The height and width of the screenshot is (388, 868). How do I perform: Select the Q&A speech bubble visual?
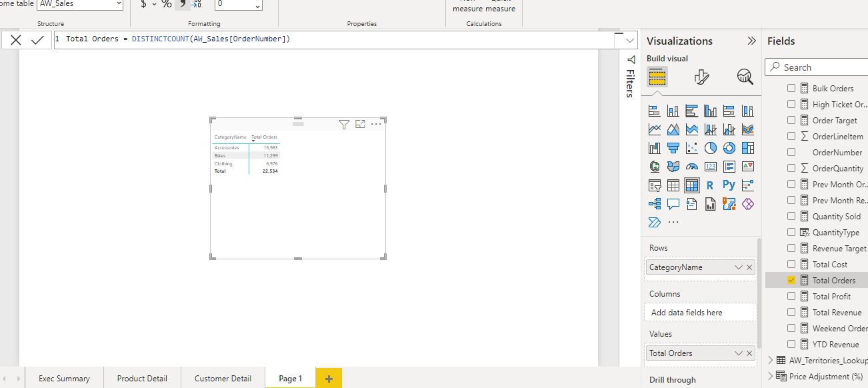(x=673, y=204)
